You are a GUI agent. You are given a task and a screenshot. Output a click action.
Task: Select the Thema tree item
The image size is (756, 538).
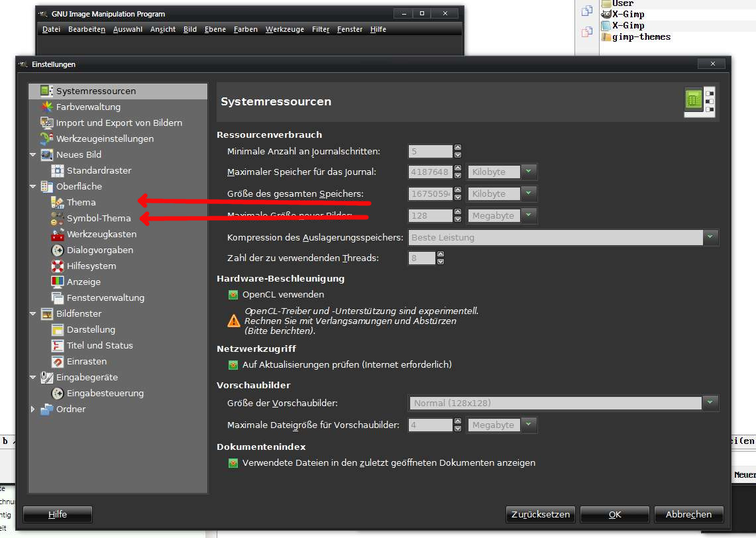click(81, 203)
